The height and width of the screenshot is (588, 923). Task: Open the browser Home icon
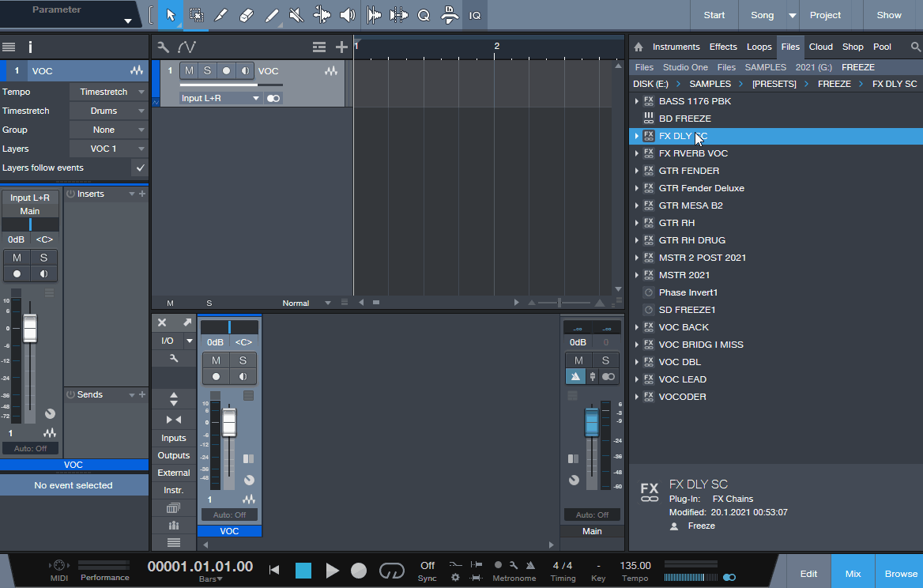(x=638, y=47)
